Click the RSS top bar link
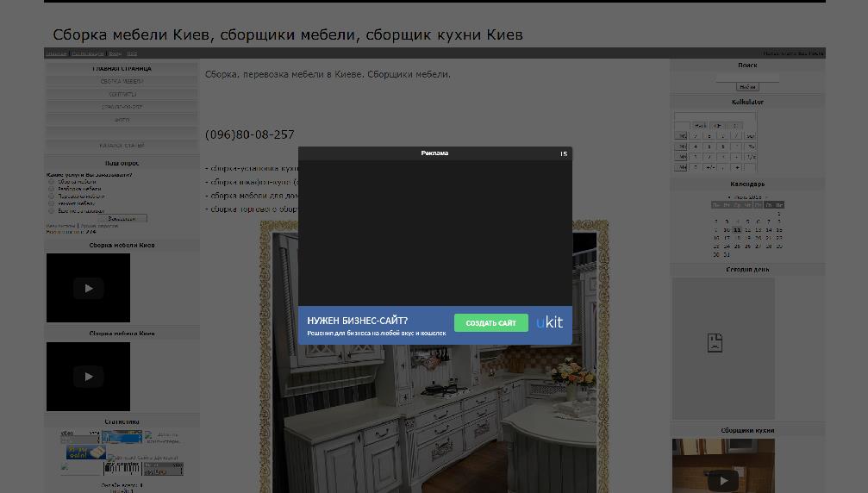The image size is (868, 493). click(x=132, y=53)
